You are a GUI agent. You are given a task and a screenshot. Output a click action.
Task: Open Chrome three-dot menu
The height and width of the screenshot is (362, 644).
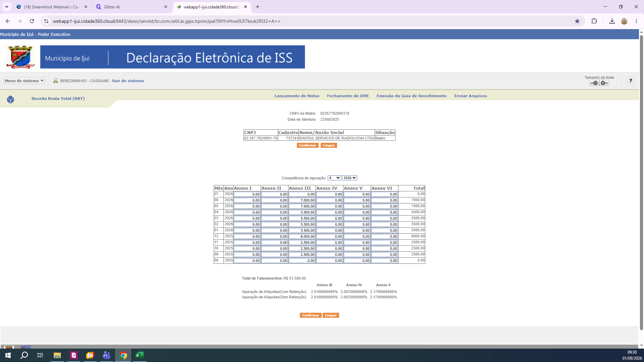(x=636, y=21)
